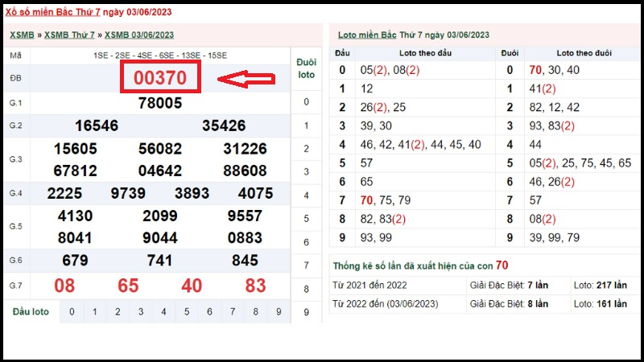Select Đuôi loto digit 4 filter
644x362 pixels.
(x=307, y=195)
